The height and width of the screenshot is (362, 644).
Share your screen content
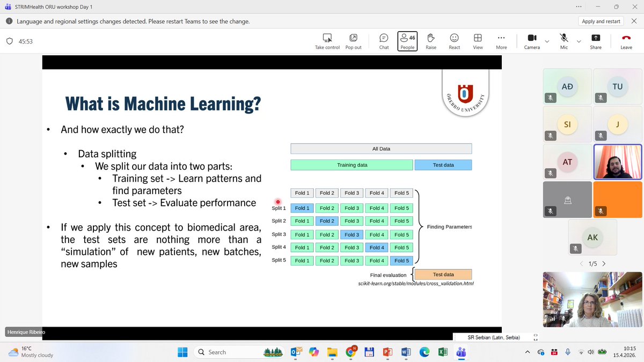[596, 42]
